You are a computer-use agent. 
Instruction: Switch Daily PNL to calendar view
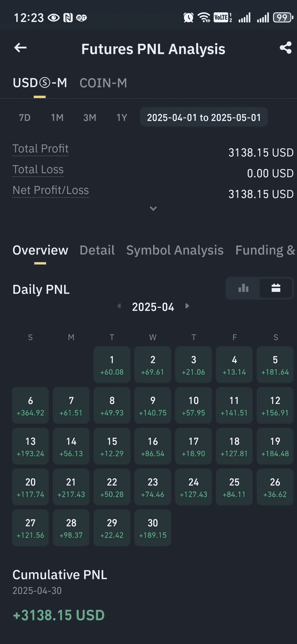(276, 288)
